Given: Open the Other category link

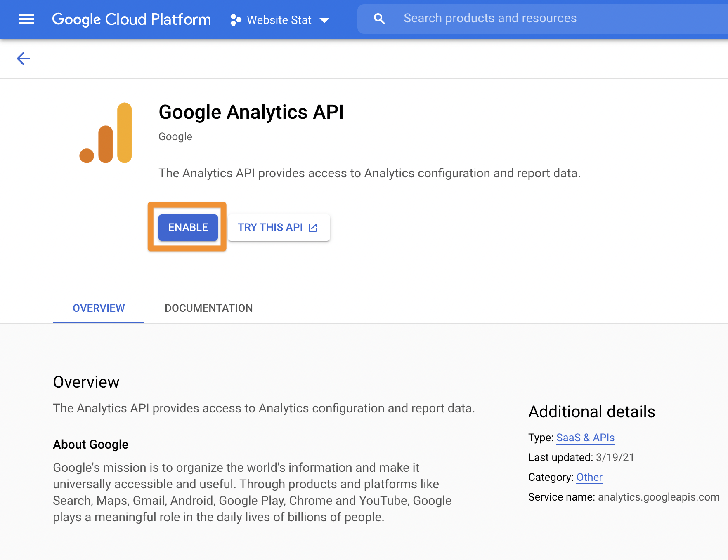Looking at the screenshot, I should (x=589, y=477).
